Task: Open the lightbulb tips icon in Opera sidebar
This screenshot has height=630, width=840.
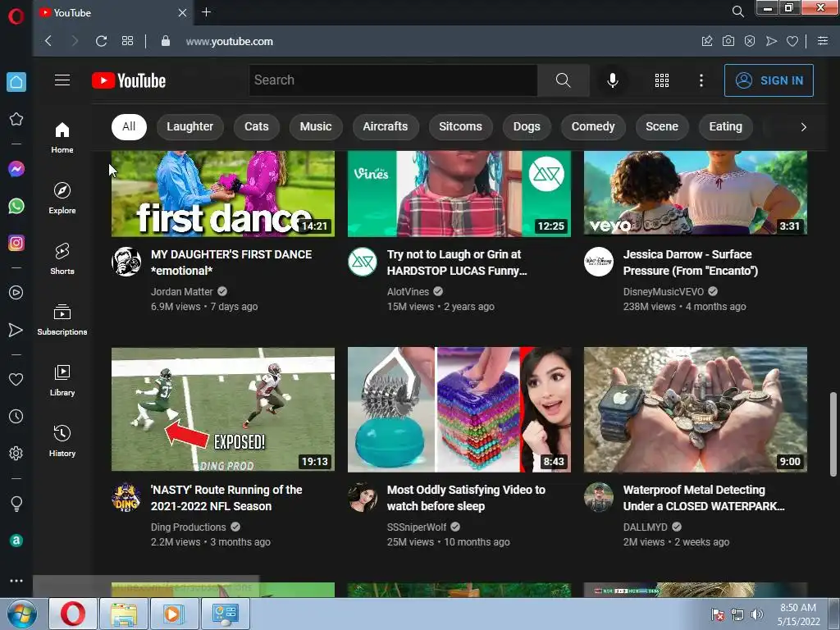Action: pos(16,504)
